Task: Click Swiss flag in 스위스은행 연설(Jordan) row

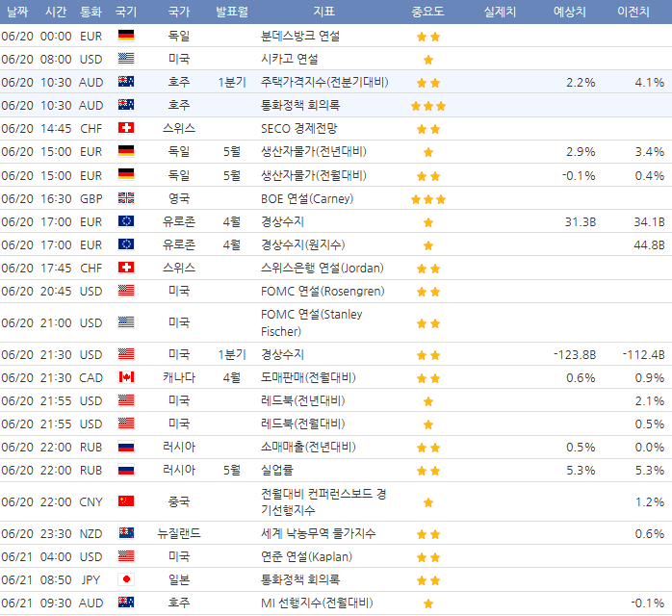Action: (126, 268)
